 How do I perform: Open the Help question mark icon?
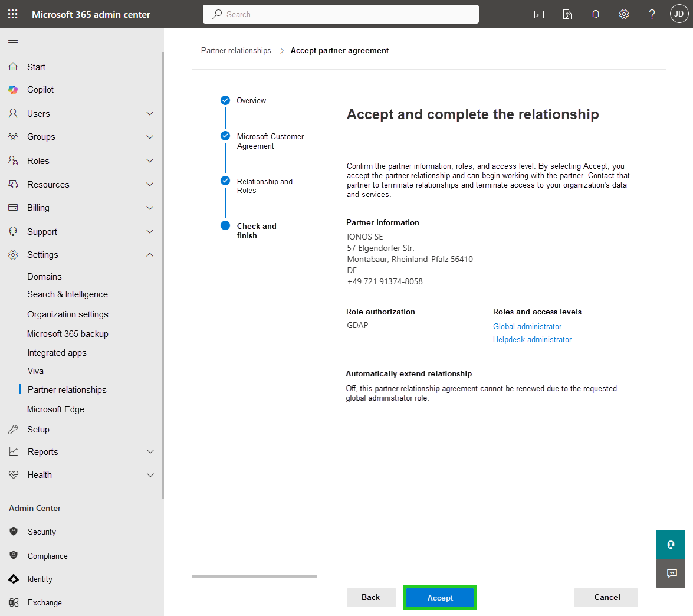652,14
